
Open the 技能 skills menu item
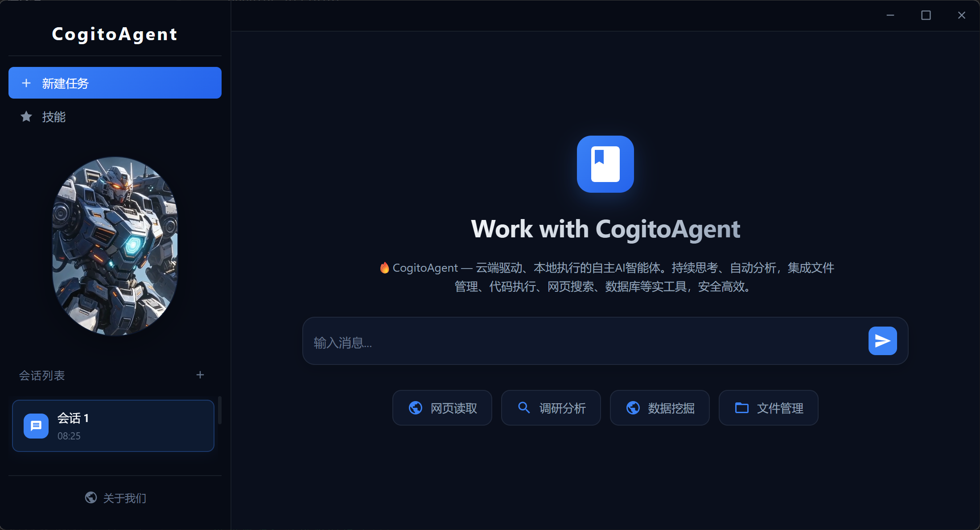coord(115,117)
